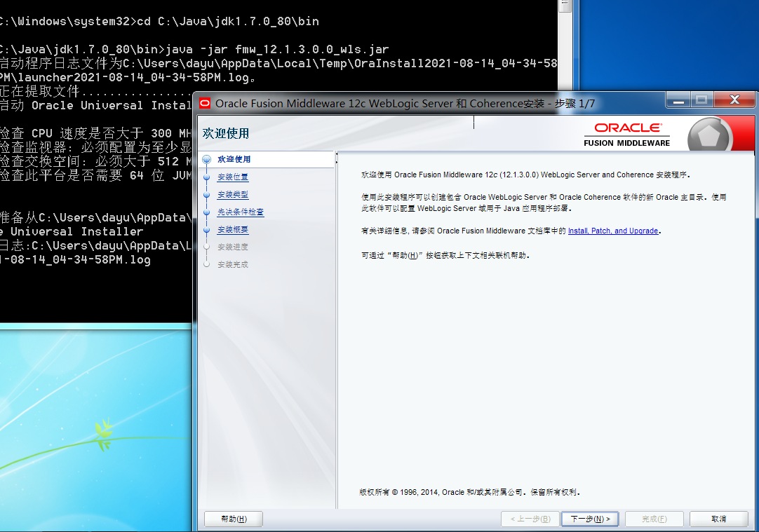Go to the 先决条件检查 step
The width and height of the screenshot is (759, 532).
(241, 212)
